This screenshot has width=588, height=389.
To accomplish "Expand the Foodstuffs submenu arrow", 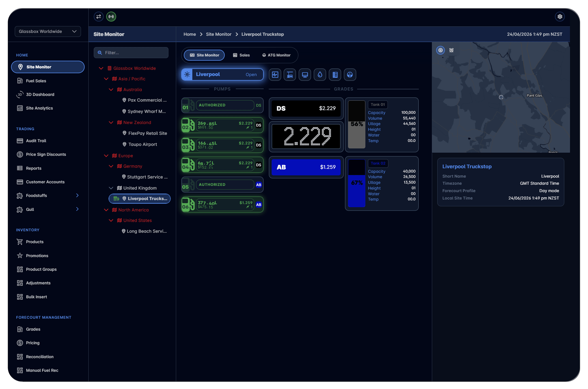I will pos(77,195).
